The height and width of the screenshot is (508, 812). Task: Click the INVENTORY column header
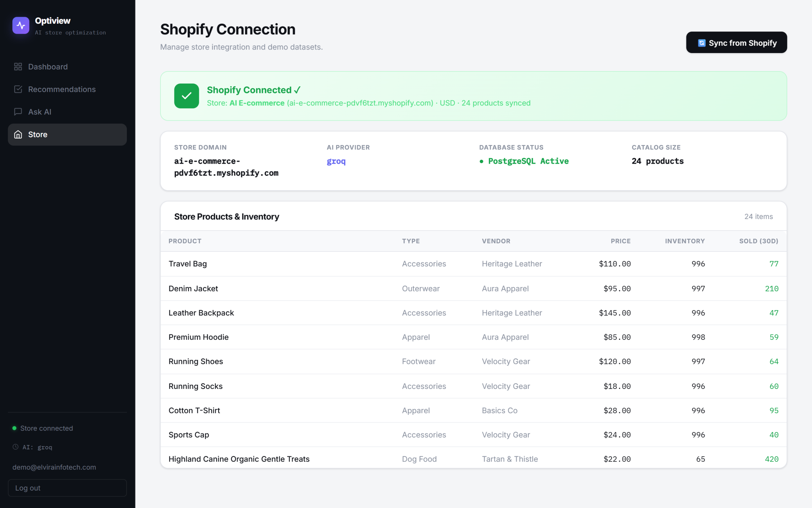685,241
